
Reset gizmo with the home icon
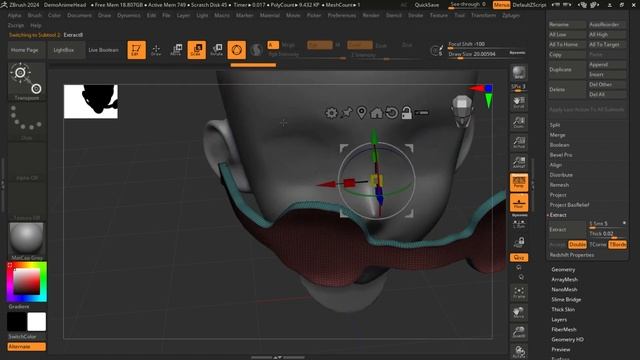point(376,113)
